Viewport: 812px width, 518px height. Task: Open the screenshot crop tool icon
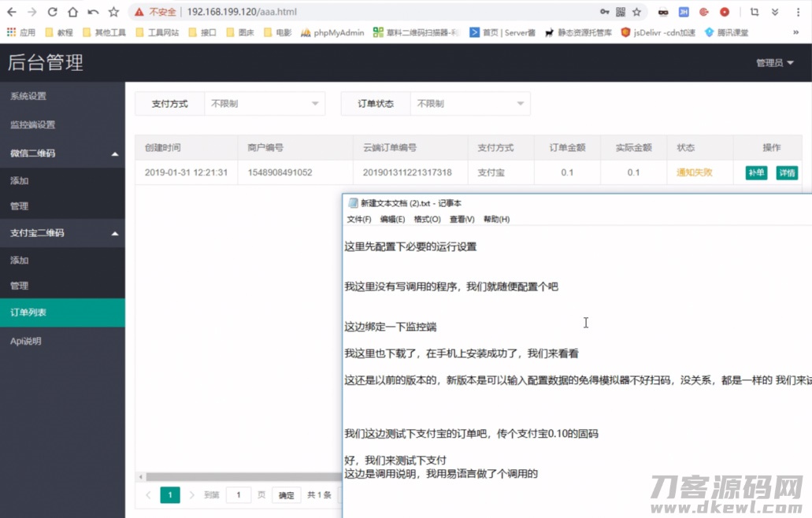click(753, 12)
